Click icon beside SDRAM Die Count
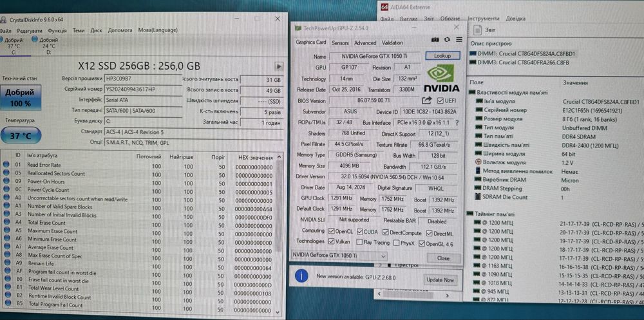 (x=478, y=197)
